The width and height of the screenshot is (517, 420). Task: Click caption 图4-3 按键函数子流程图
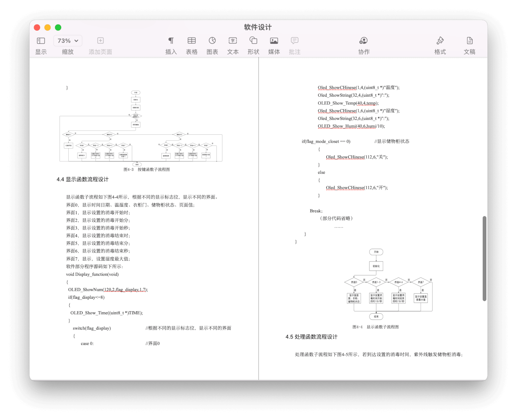click(x=146, y=169)
